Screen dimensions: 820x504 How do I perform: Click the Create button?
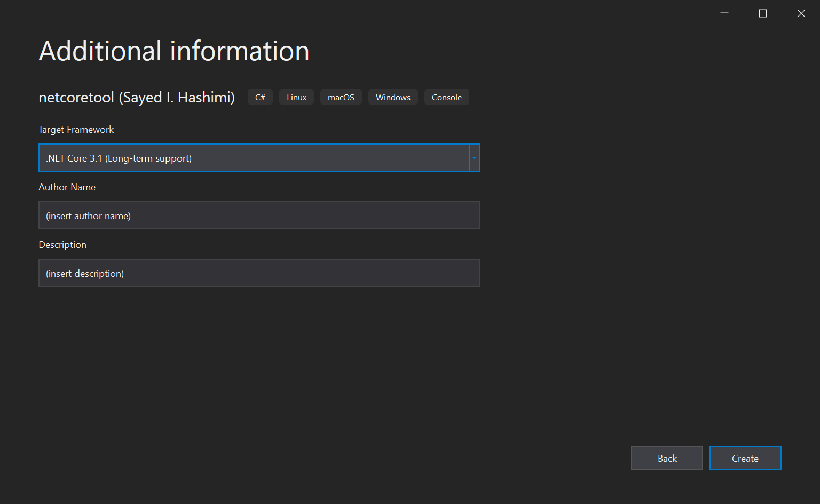[x=745, y=458]
